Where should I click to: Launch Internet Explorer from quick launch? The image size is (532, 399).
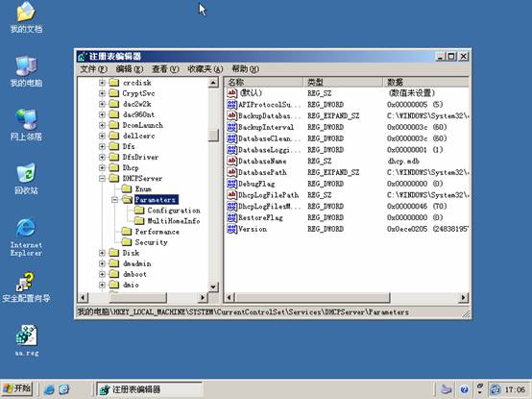click(x=49, y=389)
